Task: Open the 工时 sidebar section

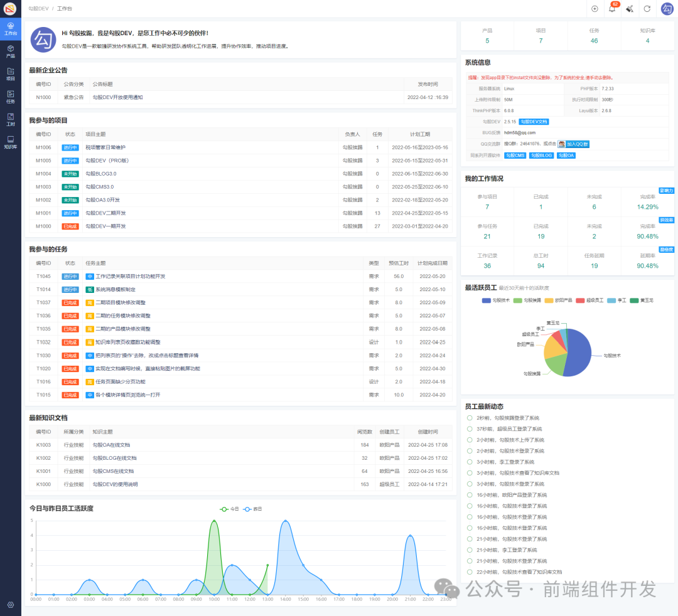Action: 11,120
